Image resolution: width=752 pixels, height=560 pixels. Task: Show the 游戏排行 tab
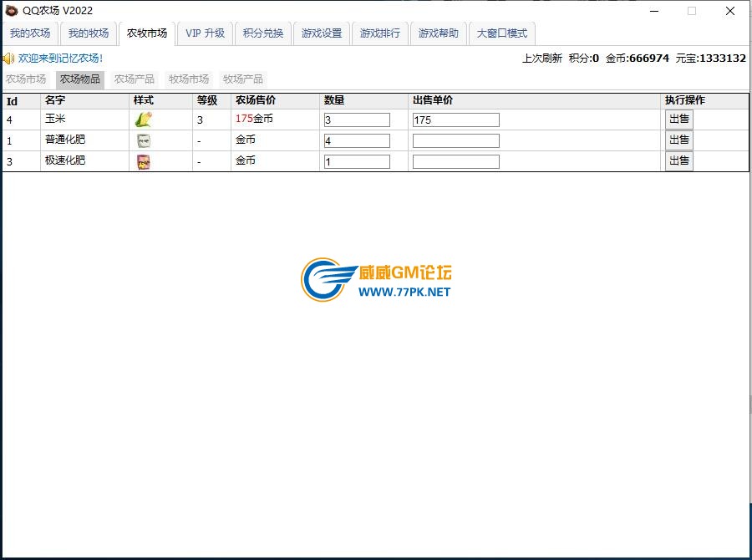tap(380, 33)
